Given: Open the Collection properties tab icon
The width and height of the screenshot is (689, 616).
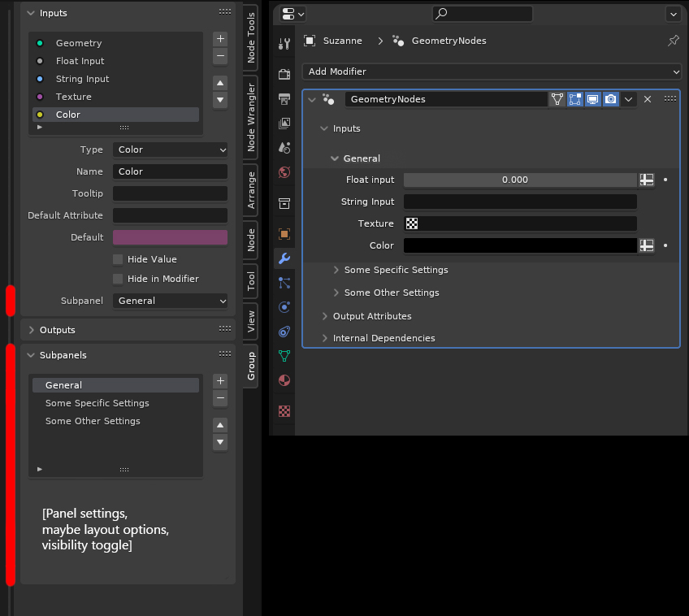Looking at the screenshot, I should click(284, 203).
